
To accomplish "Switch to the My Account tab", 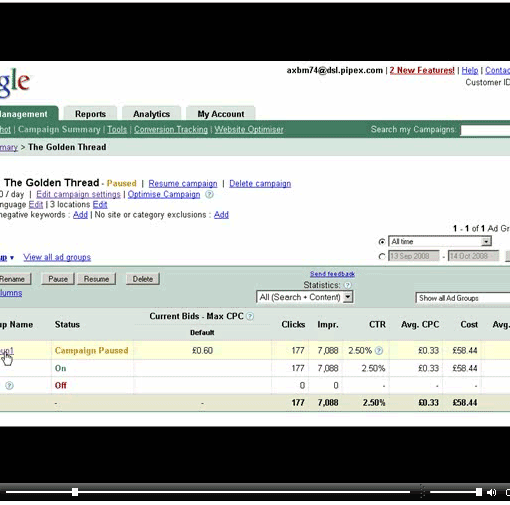I will [221, 114].
